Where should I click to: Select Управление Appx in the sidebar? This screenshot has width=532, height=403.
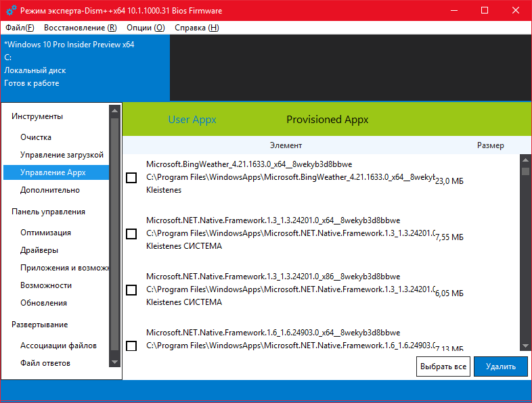(x=56, y=172)
